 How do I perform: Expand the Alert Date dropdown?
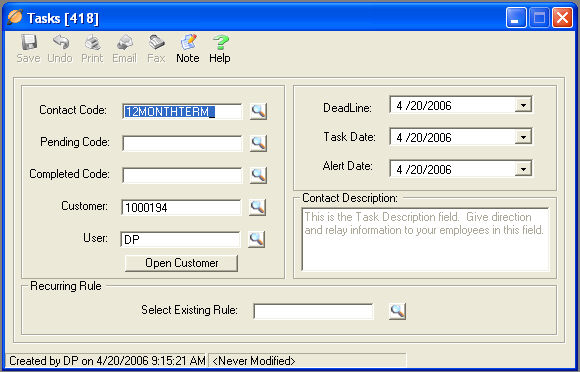point(523,169)
